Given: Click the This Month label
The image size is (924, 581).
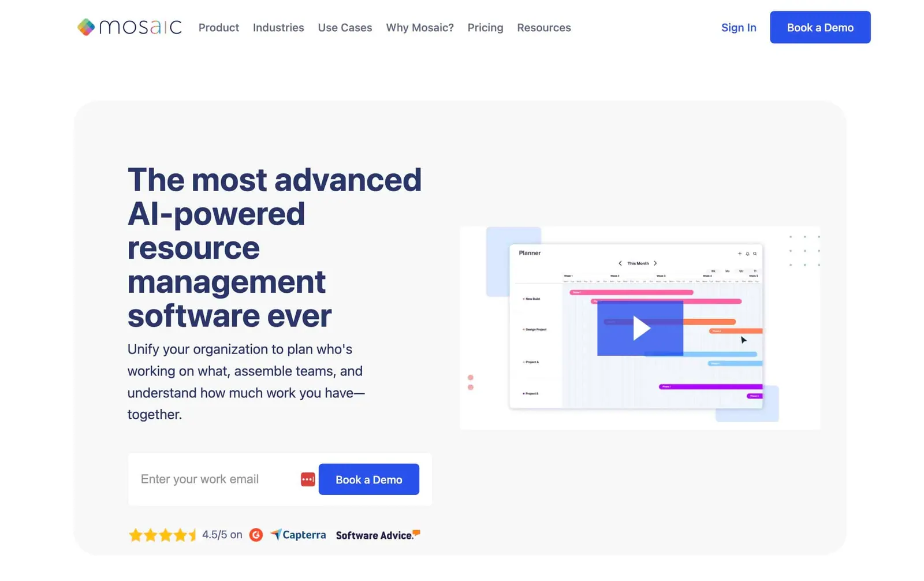Looking at the screenshot, I should 638,263.
